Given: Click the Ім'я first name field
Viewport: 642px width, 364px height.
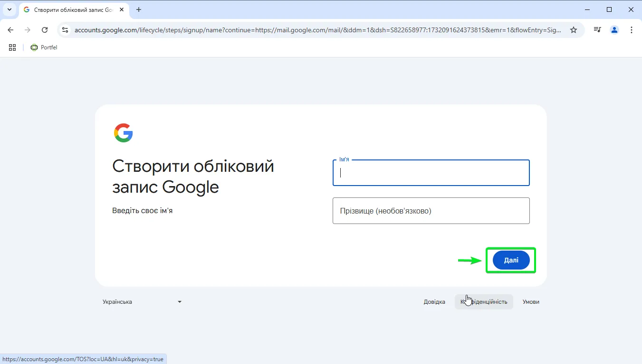Looking at the screenshot, I should click(431, 173).
